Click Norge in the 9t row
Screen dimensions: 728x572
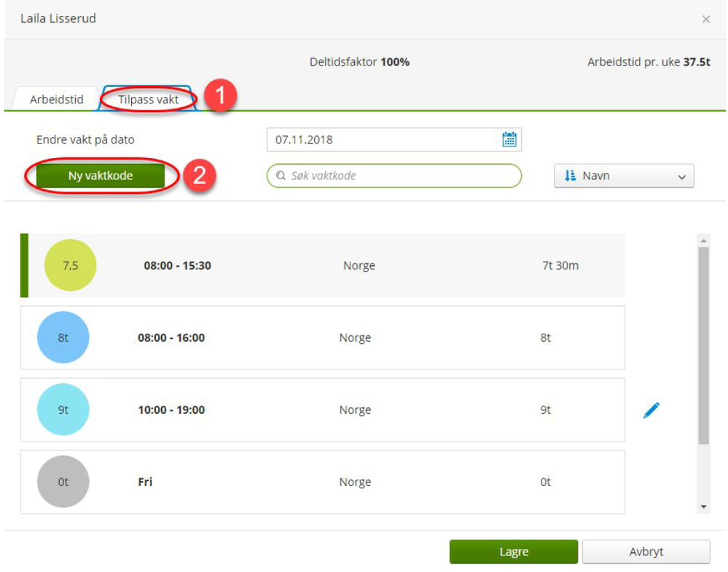355,410
